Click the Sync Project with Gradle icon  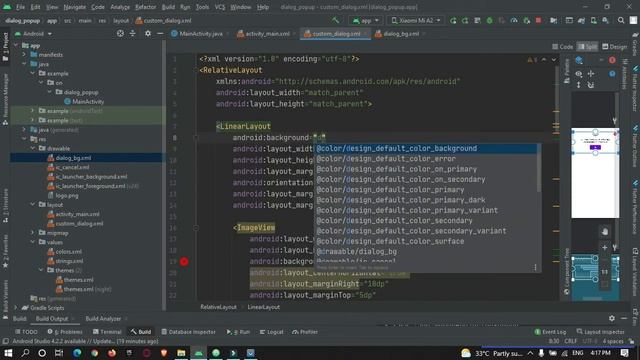pyautogui.click(x=581, y=20)
